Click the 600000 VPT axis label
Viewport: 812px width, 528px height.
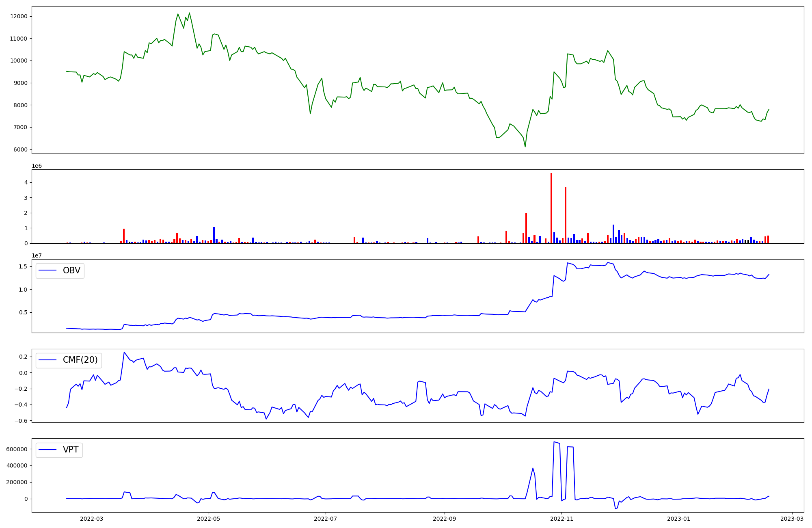pos(17,449)
